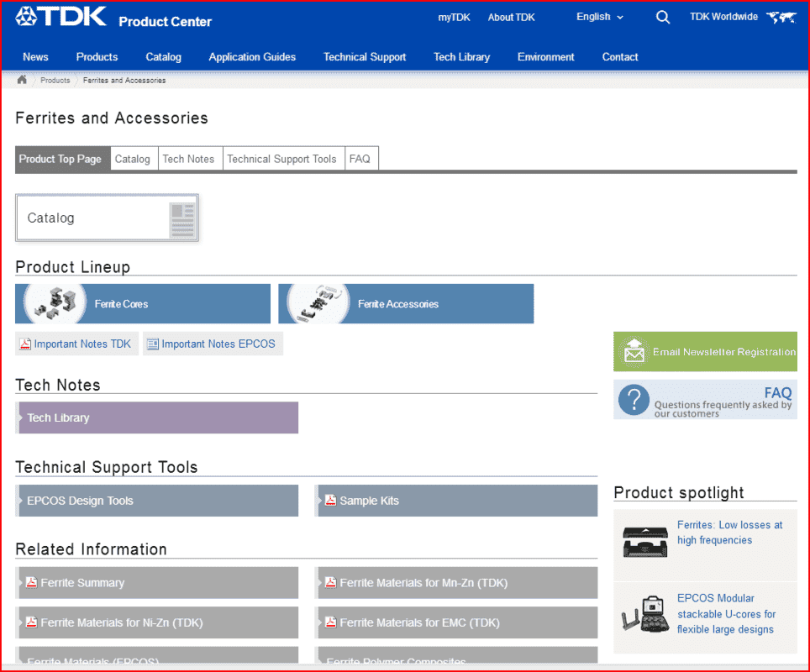Open the search magnifier icon
This screenshot has width=810, height=672.
coord(663,17)
